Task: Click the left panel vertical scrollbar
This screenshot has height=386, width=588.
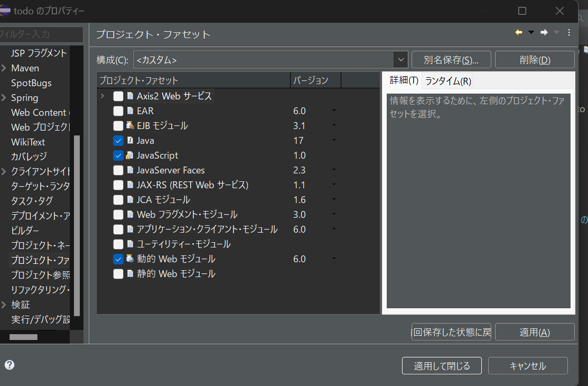Action: [x=77, y=222]
